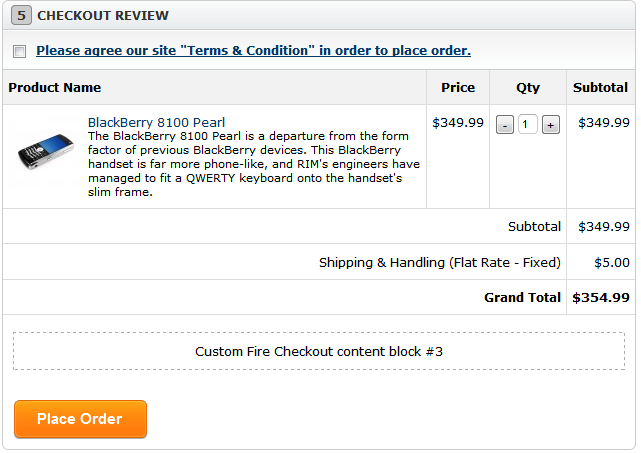Image resolution: width=641 pixels, height=453 pixels.
Task: Click the Product Name column header
Action: click(55, 88)
